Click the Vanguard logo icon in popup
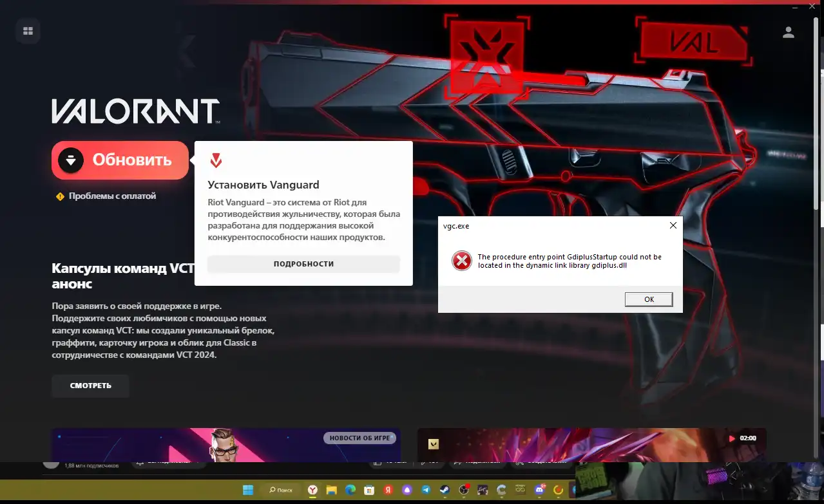 [x=216, y=161]
